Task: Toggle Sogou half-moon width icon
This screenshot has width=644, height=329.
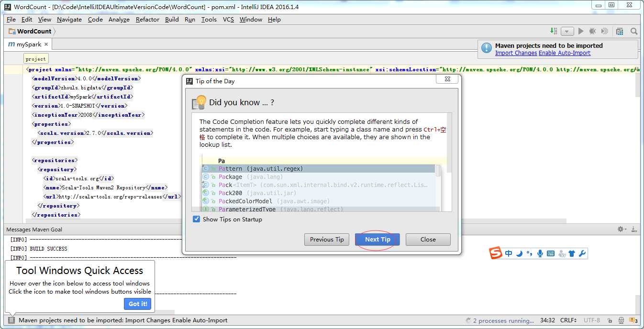Action: click(x=520, y=253)
